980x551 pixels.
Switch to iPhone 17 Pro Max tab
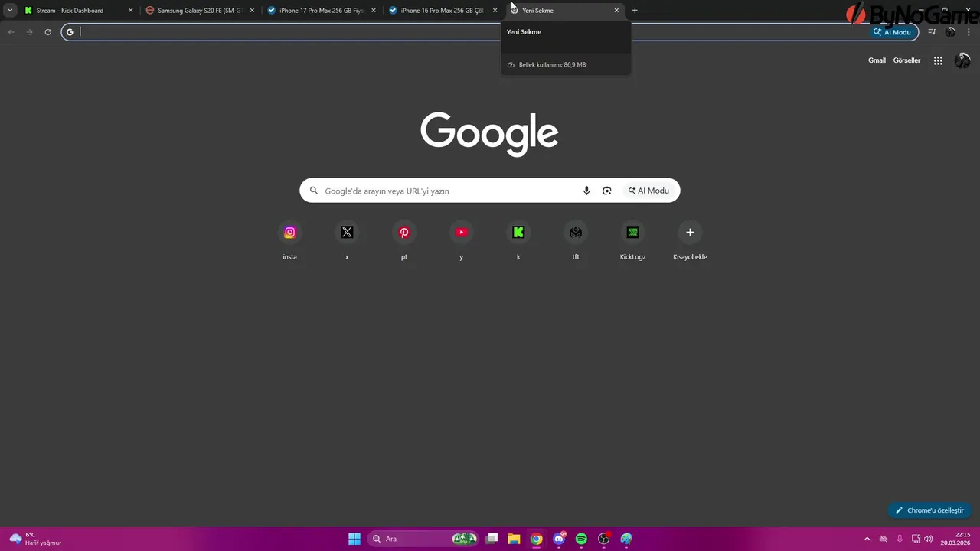click(x=320, y=11)
